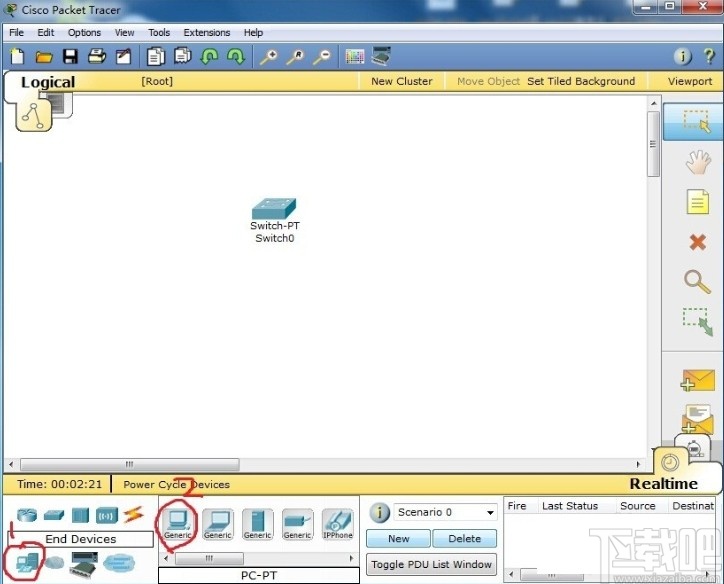Image resolution: width=724 pixels, height=584 pixels.
Task: Switch to the Realtime mode tab
Action: click(x=663, y=484)
